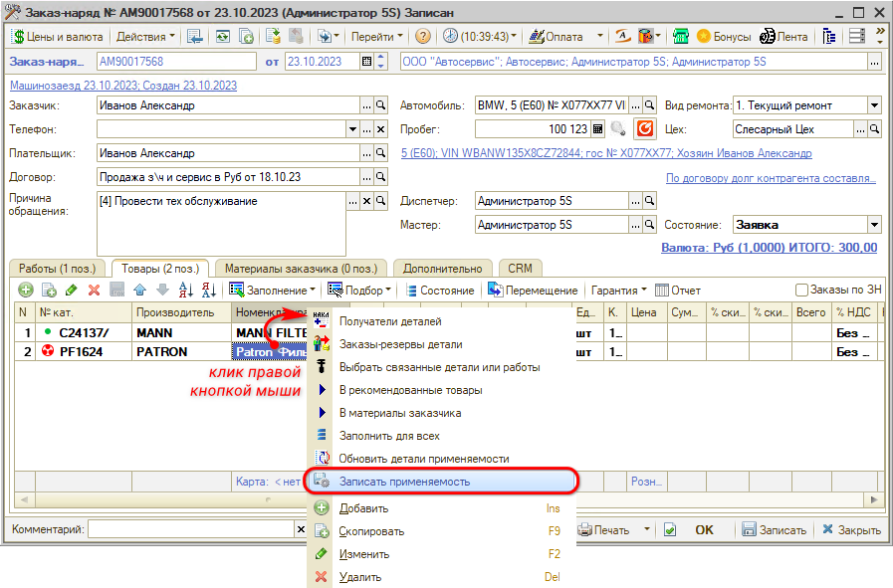Click the horizontal scrollbar right arrow of goods table
The width and height of the screenshot is (893, 588).
[874, 499]
